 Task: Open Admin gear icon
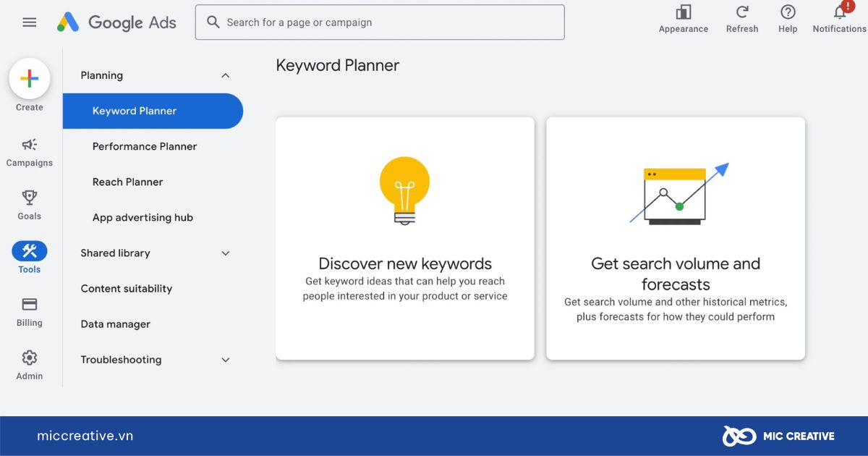click(x=30, y=358)
